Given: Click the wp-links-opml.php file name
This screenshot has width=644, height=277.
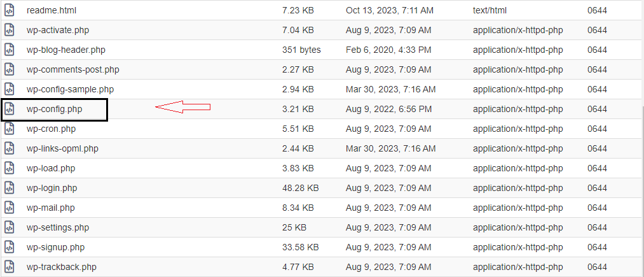Looking at the screenshot, I should coord(62,148).
